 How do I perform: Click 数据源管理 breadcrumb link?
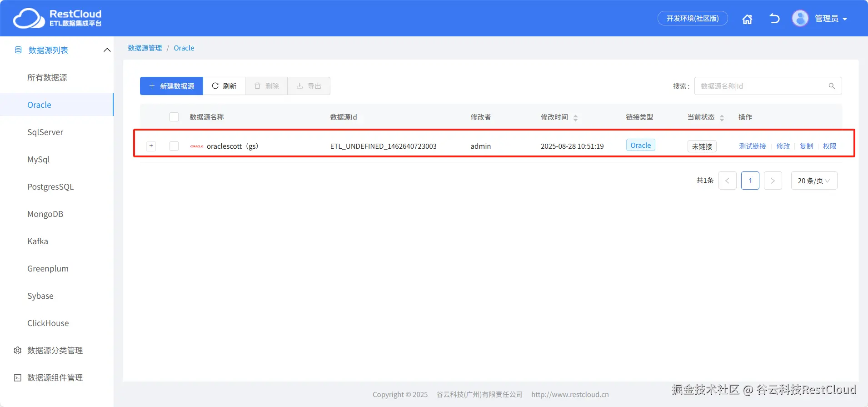pos(145,48)
